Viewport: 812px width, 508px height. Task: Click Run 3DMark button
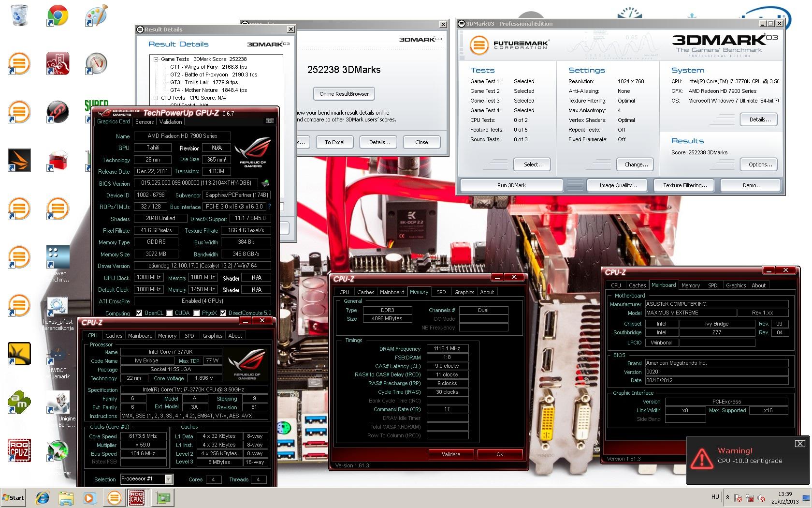[x=511, y=185]
